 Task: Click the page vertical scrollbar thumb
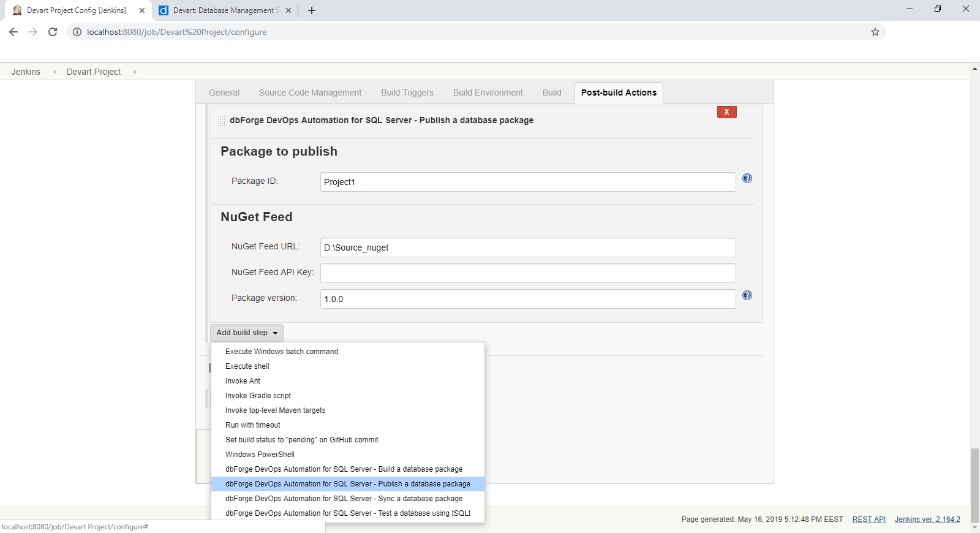pyautogui.click(x=974, y=484)
